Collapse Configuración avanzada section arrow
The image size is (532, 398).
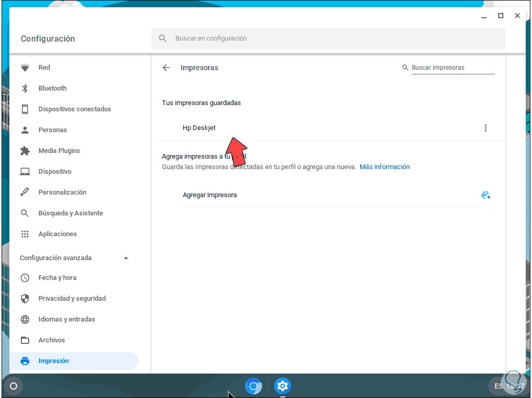[x=126, y=258]
